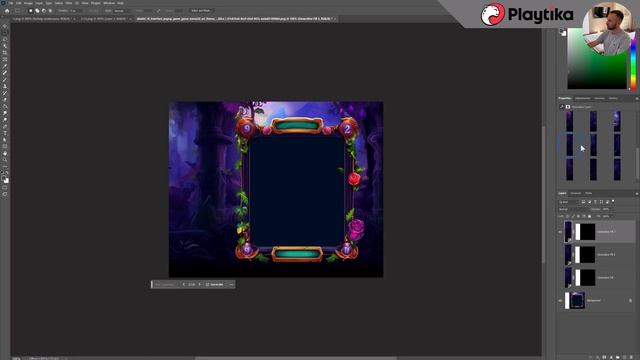Open the Window menu
This screenshot has height=360, width=640.
109,3
